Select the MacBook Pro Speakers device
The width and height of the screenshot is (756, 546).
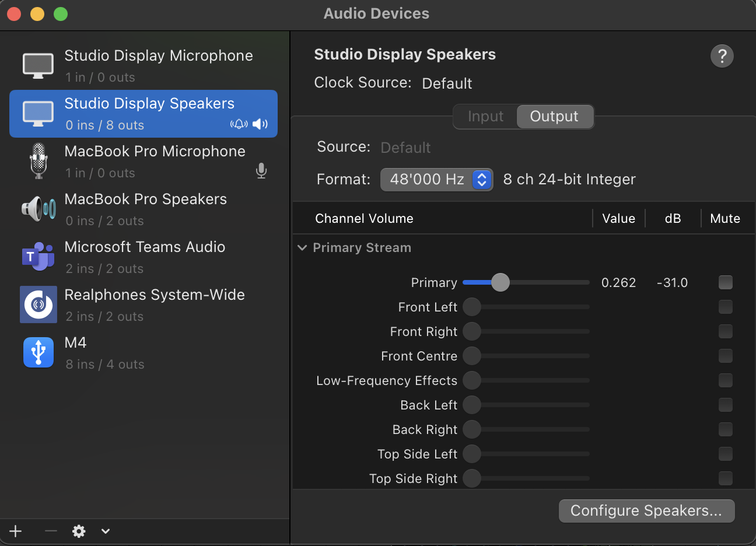coord(143,209)
